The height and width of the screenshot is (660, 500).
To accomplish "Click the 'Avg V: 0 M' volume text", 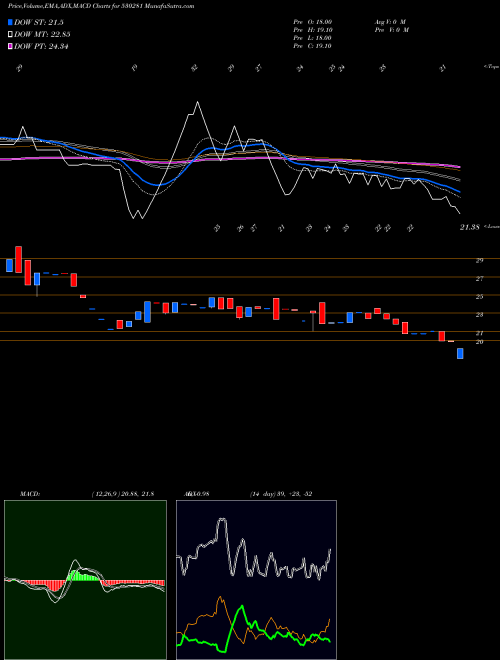I will click(x=389, y=21).
